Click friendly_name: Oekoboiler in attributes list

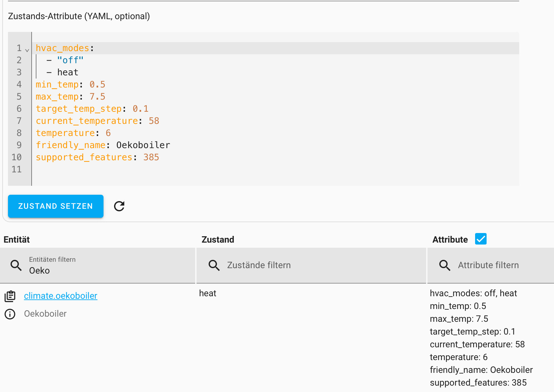coord(481,370)
